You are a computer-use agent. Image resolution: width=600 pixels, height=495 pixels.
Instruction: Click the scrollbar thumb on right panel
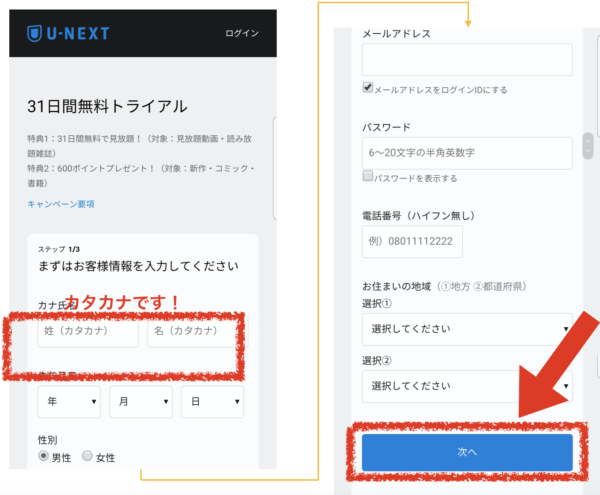(x=588, y=146)
